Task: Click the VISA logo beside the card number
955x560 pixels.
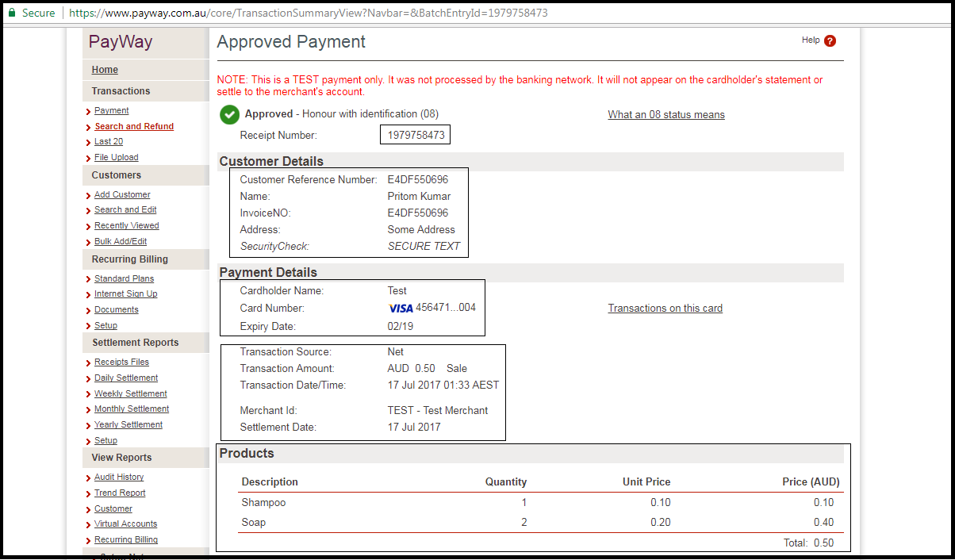Action: (x=401, y=308)
